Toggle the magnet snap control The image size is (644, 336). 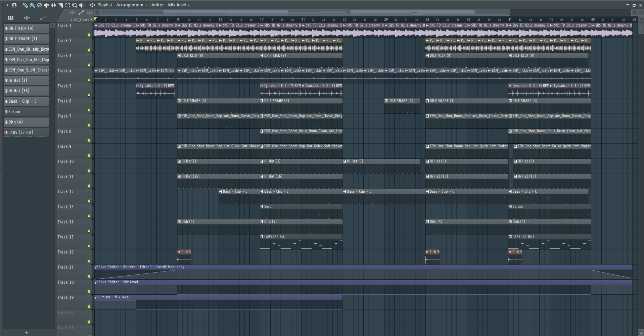click(14, 5)
